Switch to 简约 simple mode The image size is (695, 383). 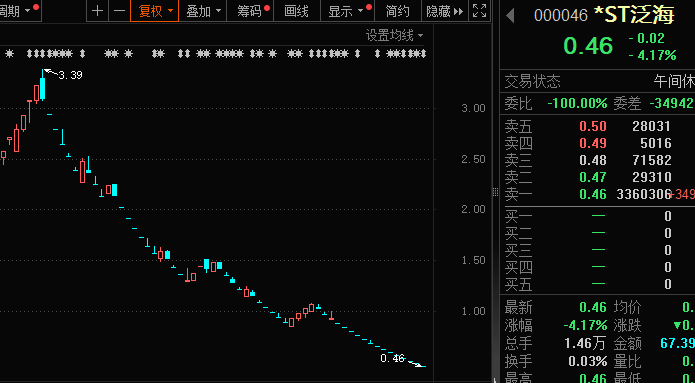tap(398, 11)
